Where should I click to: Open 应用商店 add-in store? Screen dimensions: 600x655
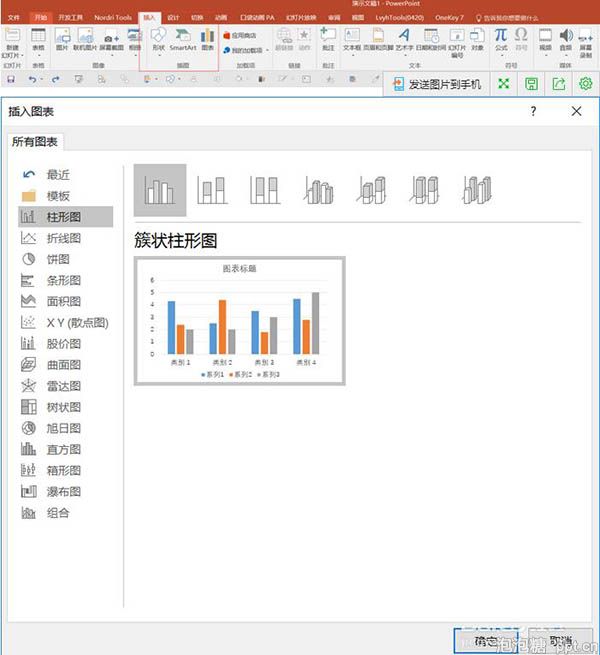pos(240,36)
